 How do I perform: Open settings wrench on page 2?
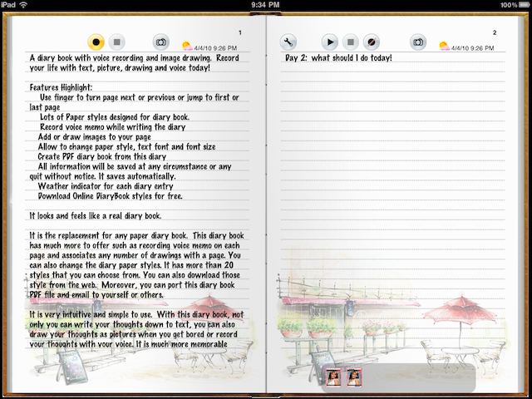click(x=289, y=42)
